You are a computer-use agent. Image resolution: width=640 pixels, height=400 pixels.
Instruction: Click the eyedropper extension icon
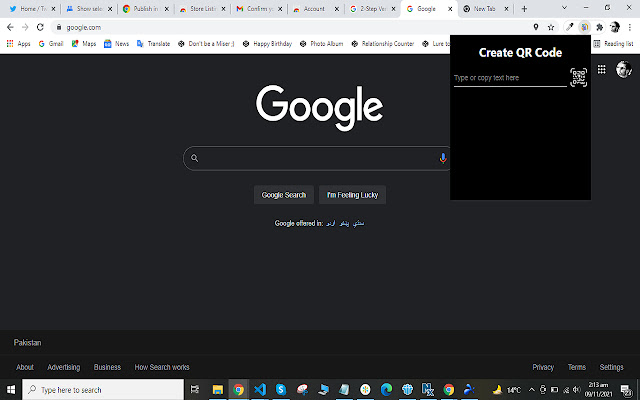570,27
